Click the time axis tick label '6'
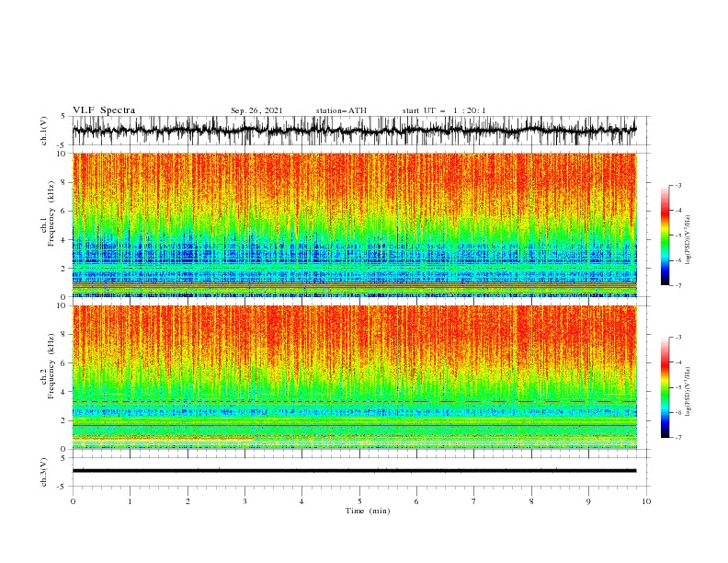728x563 pixels. point(416,501)
